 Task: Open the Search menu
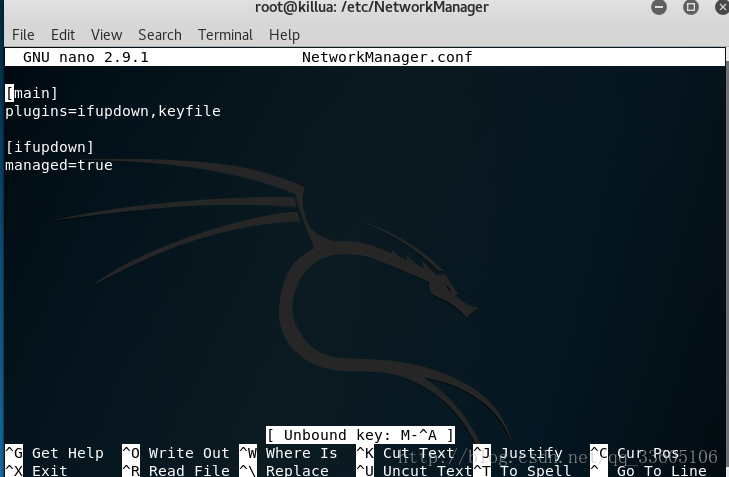point(160,35)
